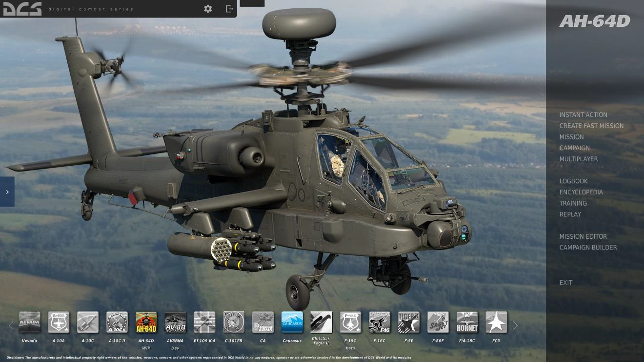Select the Caucasus terrain icon

292,323
